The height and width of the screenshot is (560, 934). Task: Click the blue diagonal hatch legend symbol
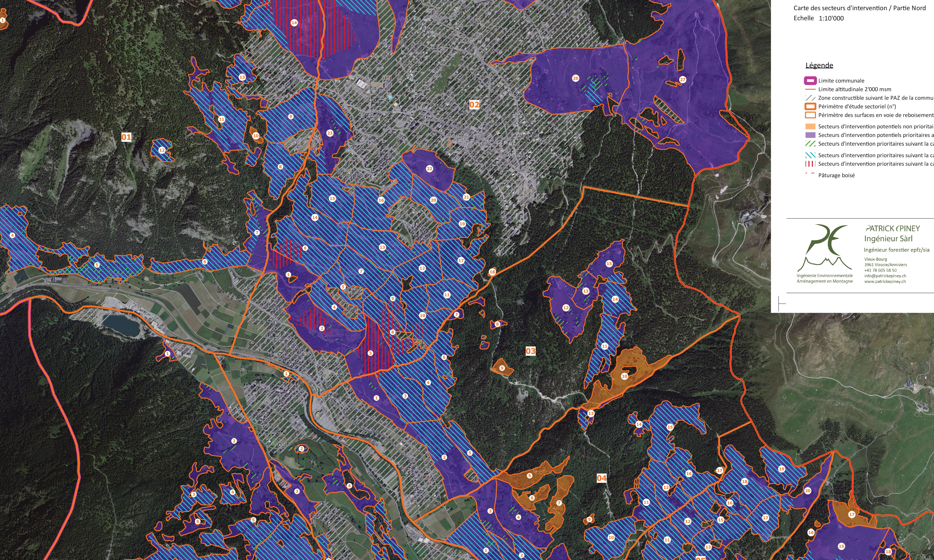[x=811, y=155]
